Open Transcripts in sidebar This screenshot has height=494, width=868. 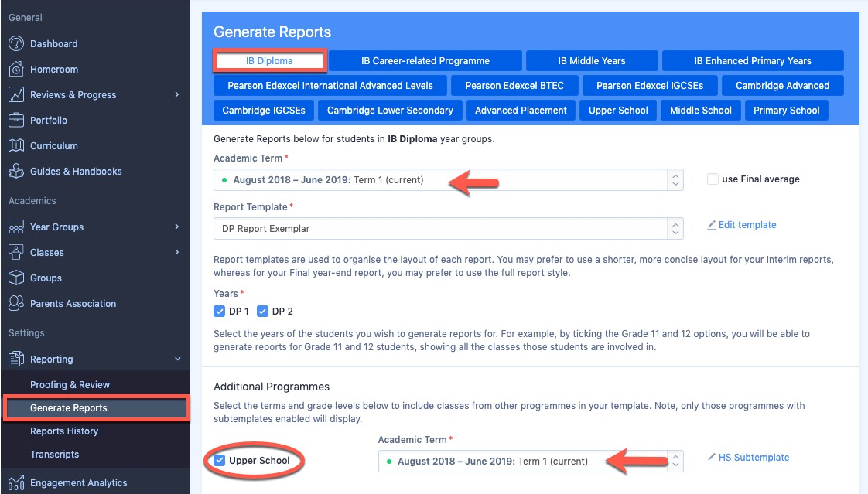point(54,454)
